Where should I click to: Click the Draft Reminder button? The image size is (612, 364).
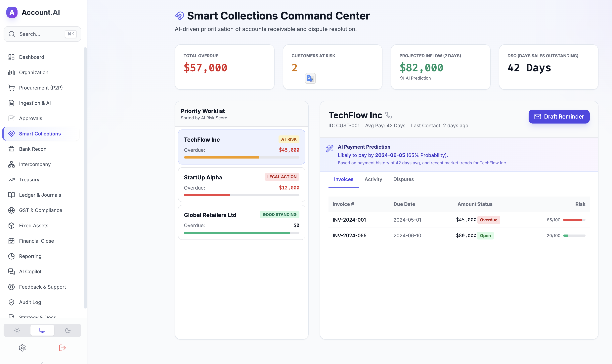point(559,117)
